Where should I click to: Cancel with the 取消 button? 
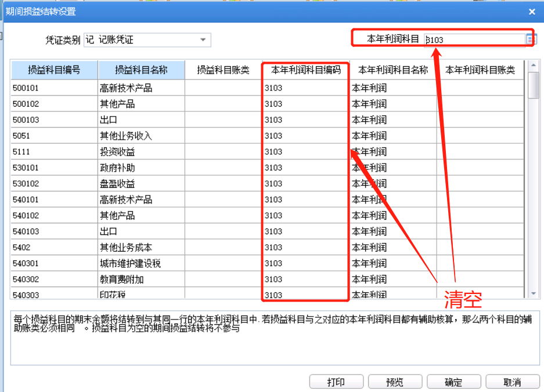click(512, 382)
